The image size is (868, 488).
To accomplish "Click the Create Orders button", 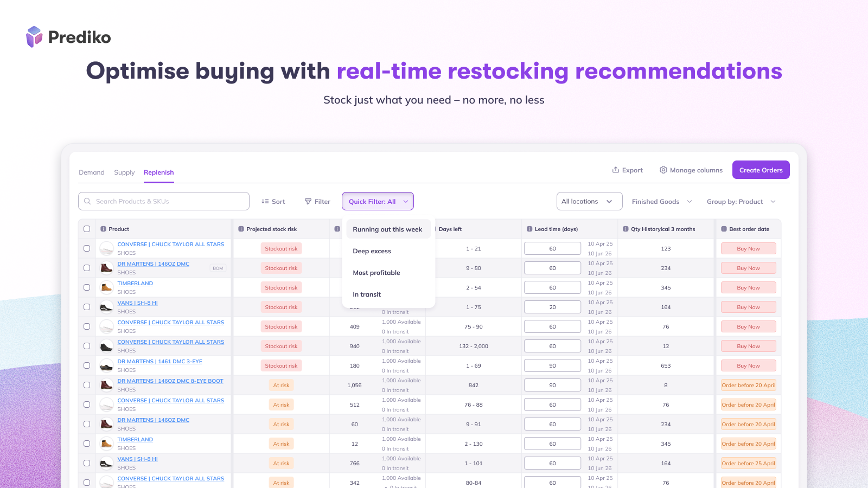I will [x=761, y=170].
